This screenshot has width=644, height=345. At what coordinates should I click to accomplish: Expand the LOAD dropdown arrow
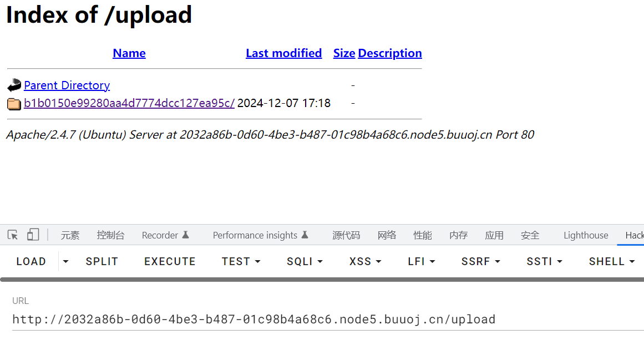point(66,261)
